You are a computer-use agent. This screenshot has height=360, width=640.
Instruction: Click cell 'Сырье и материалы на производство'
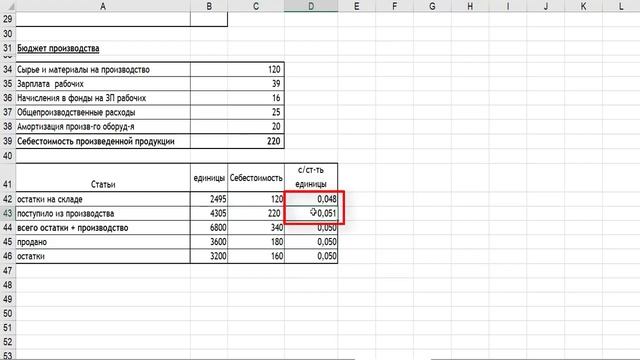coord(103,69)
